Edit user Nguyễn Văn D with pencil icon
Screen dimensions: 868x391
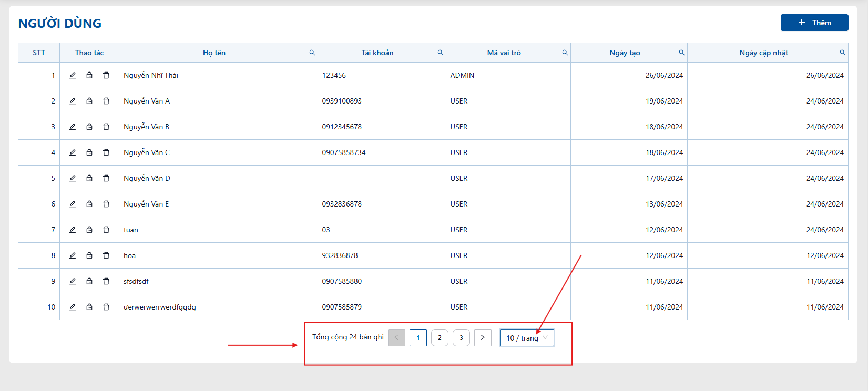(x=73, y=178)
